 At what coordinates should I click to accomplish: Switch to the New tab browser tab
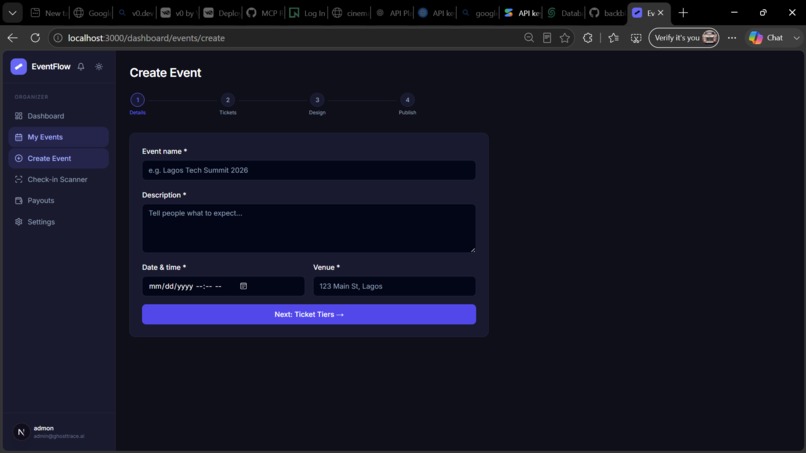click(x=48, y=13)
